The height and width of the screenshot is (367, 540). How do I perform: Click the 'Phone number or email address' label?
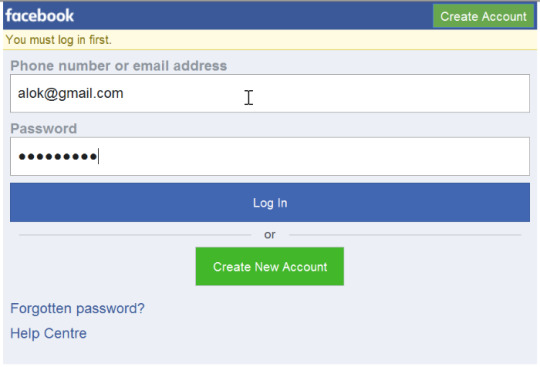(x=118, y=66)
